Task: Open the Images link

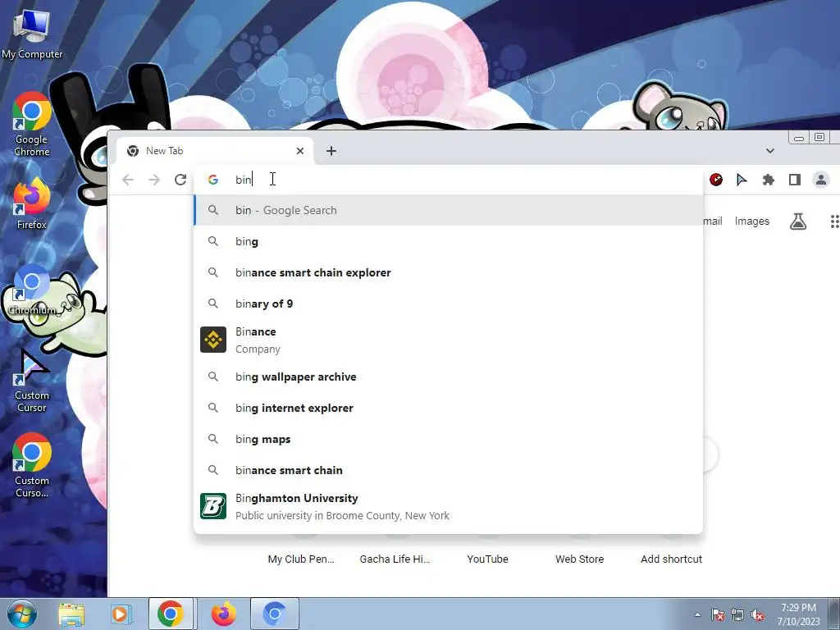Action: point(751,221)
